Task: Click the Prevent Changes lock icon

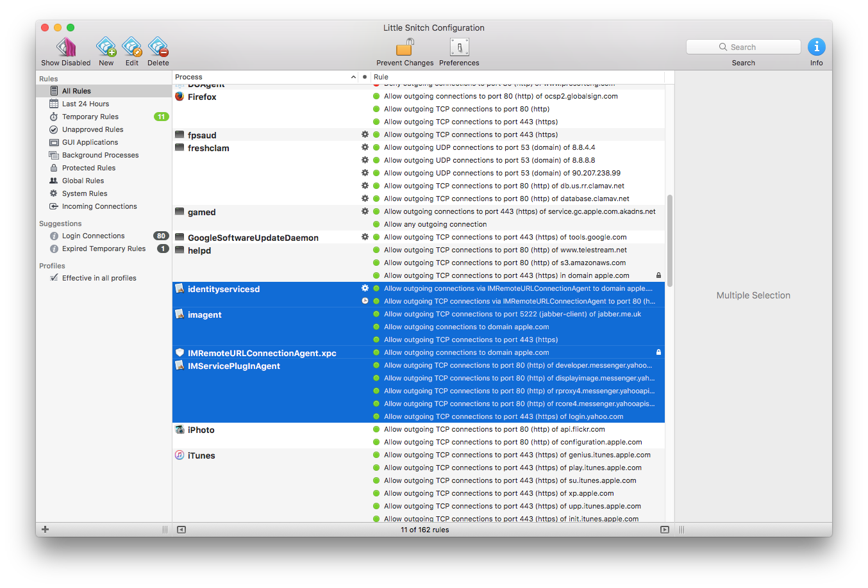Action: click(405, 47)
